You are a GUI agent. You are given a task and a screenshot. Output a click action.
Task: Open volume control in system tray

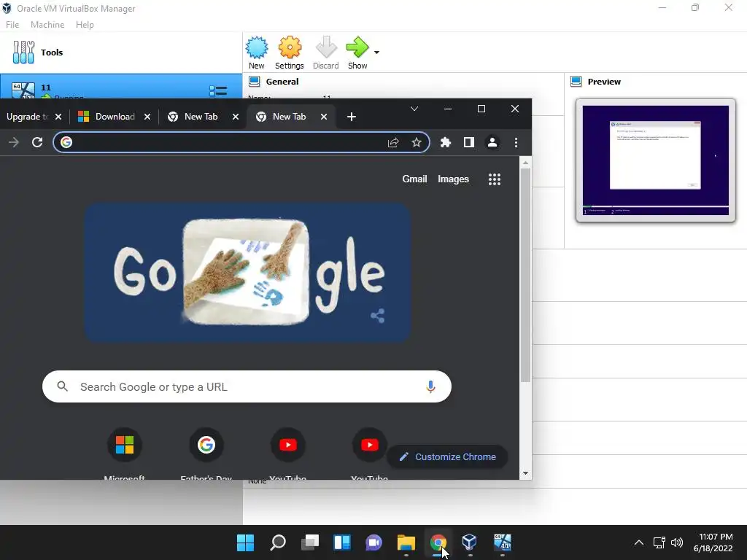tap(677, 542)
